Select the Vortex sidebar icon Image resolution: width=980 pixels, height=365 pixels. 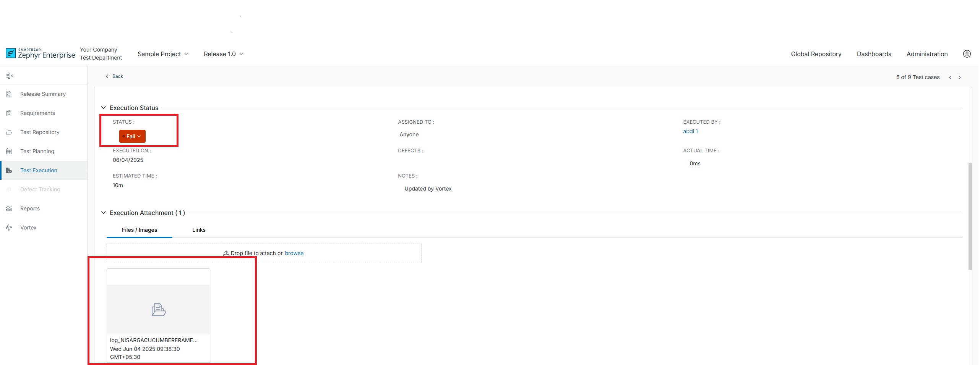(9, 227)
